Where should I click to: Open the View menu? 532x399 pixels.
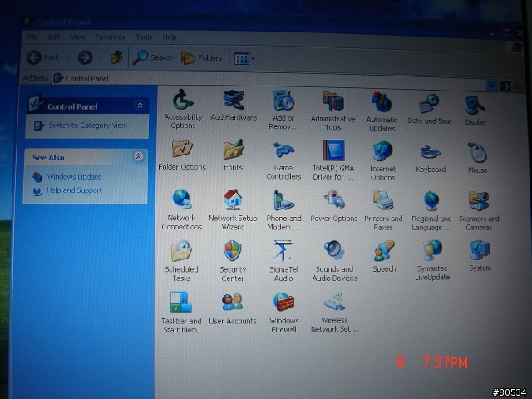pyautogui.click(x=77, y=37)
